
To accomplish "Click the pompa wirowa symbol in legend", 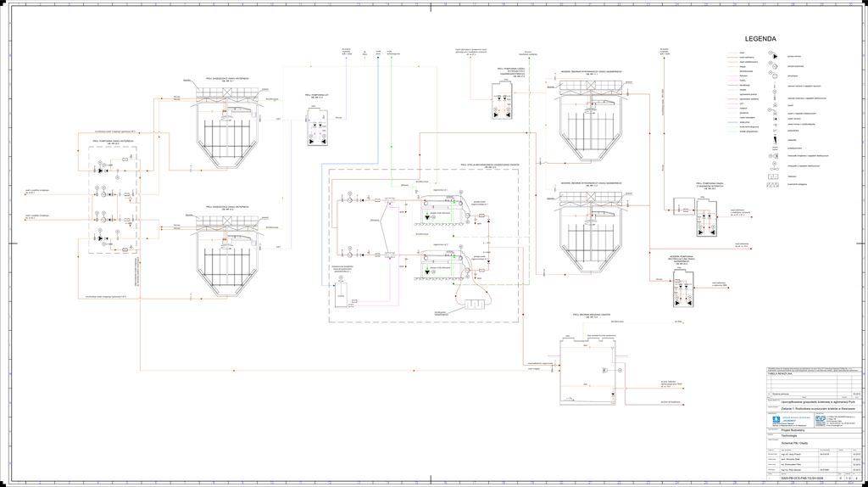I will click(x=774, y=56).
